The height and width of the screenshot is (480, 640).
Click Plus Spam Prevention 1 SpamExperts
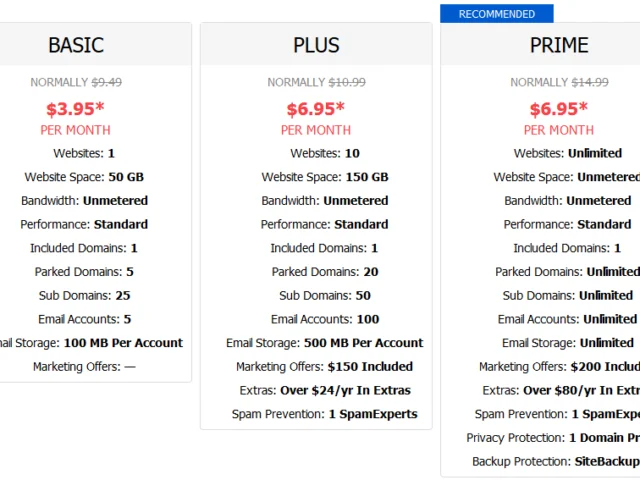click(324, 414)
